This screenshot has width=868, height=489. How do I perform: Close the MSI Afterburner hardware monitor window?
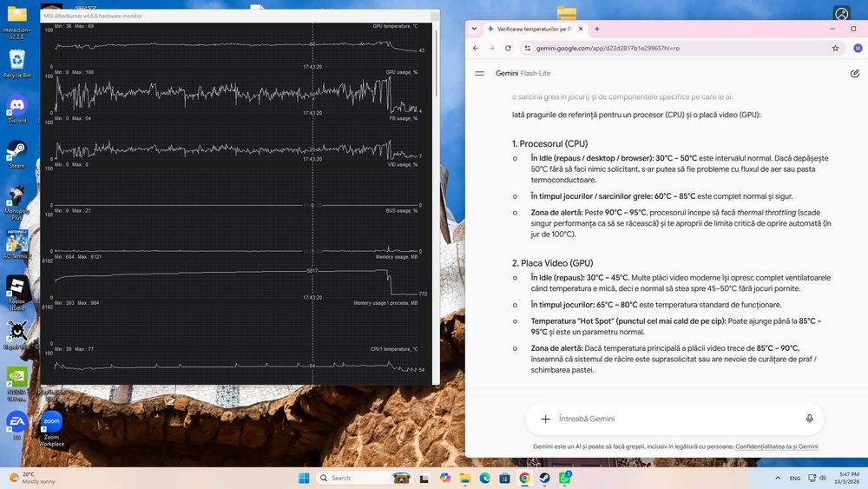(435, 16)
